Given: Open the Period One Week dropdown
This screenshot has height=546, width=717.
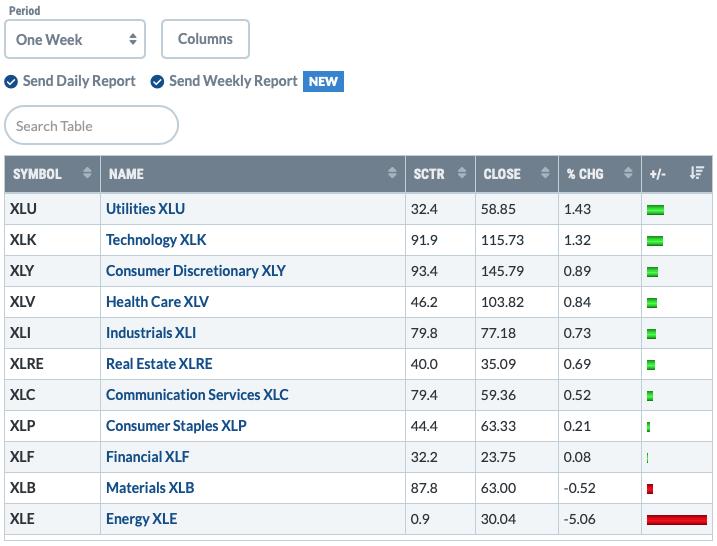Looking at the screenshot, I should 75,39.
